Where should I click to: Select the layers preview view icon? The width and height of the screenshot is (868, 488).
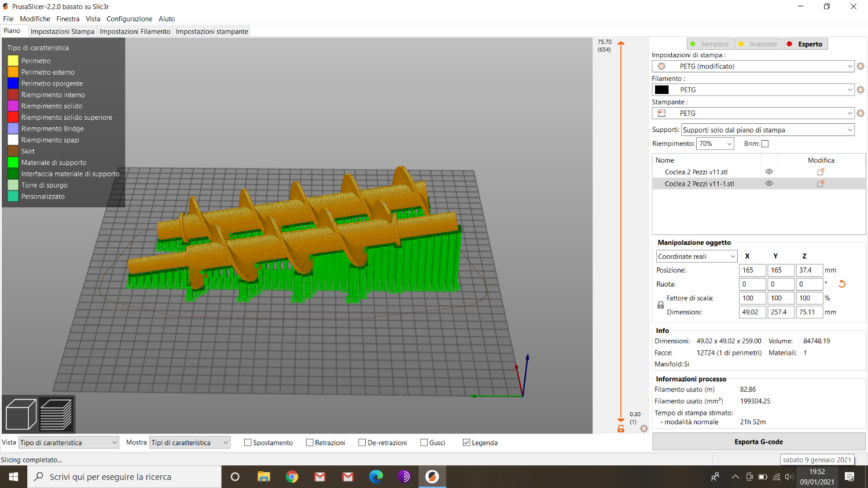click(x=56, y=414)
